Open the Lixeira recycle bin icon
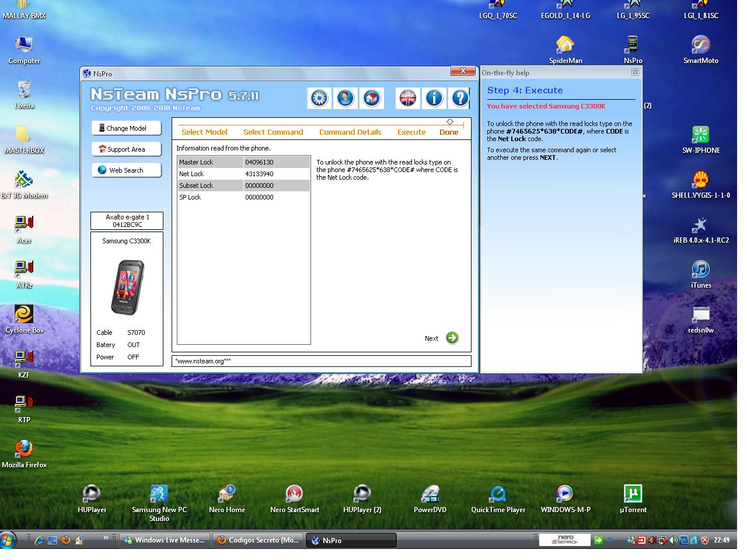The image size is (747, 560). 24,94
